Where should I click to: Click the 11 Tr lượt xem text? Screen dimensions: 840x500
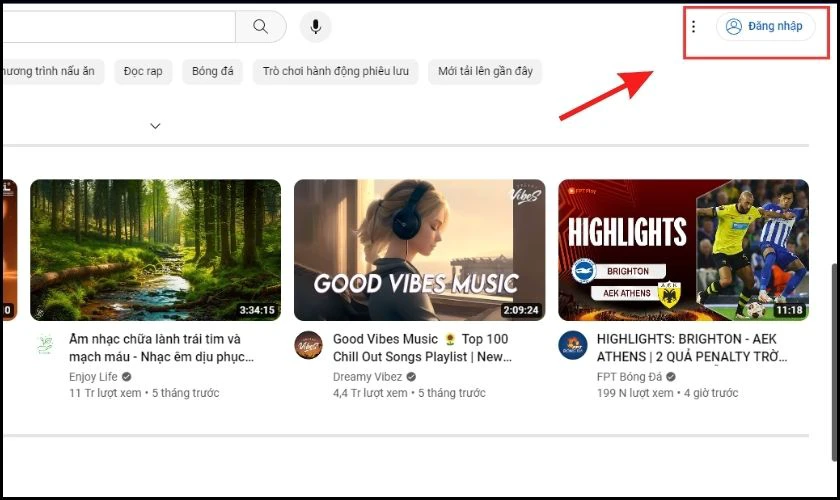105,393
